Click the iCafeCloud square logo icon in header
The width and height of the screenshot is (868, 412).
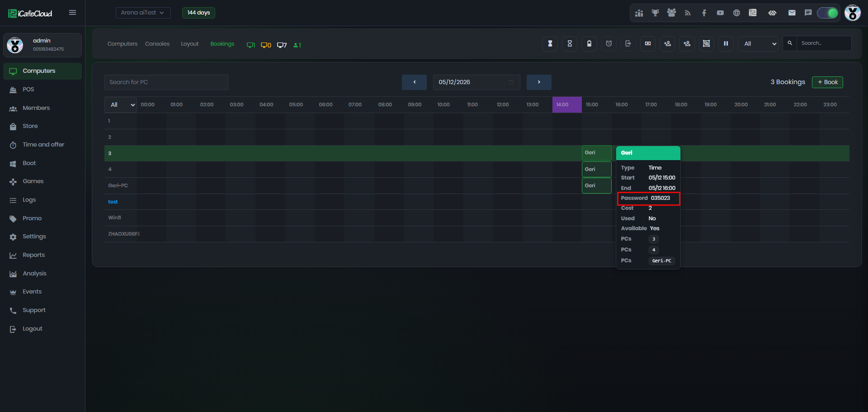753,13
